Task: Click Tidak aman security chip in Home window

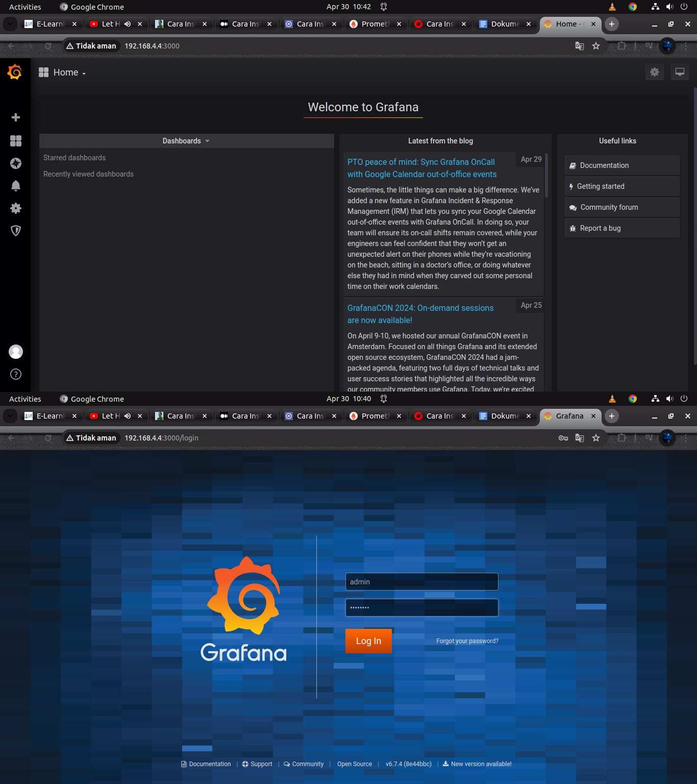Action: [x=92, y=46]
